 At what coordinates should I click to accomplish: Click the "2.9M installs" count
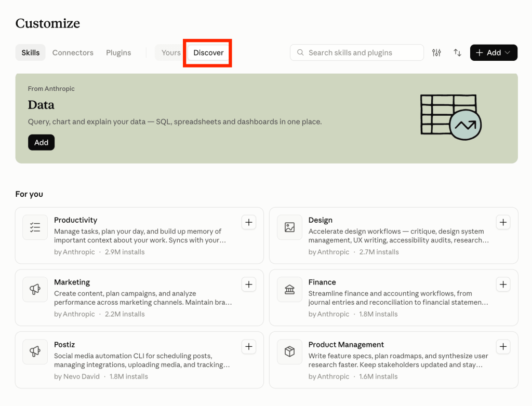click(125, 252)
